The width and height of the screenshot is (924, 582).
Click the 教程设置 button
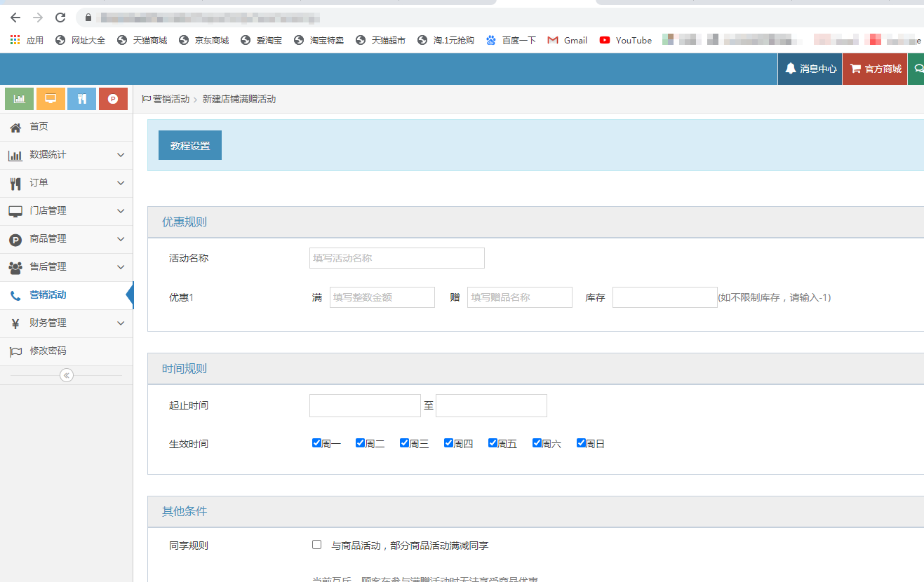[x=190, y=145]
